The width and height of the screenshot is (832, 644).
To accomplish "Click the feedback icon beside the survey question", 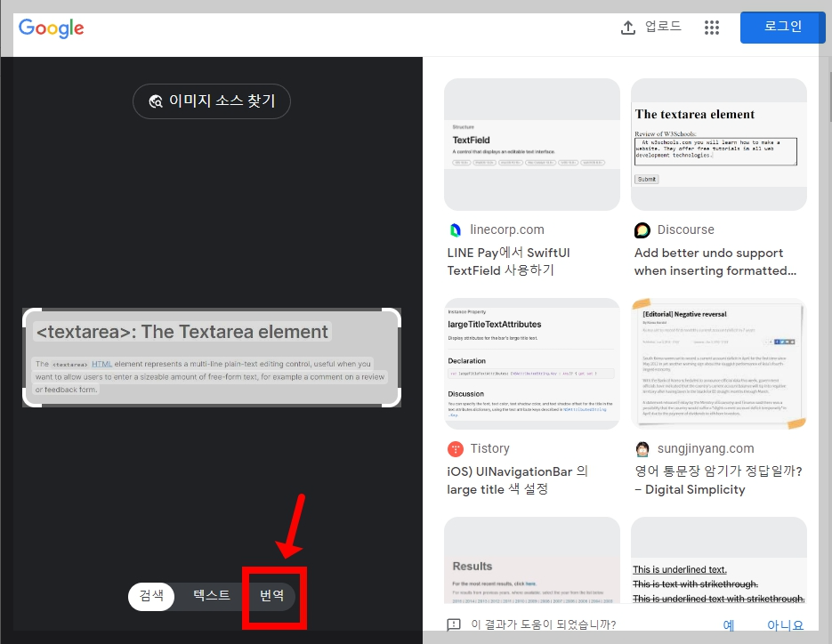I will [455, 624].
